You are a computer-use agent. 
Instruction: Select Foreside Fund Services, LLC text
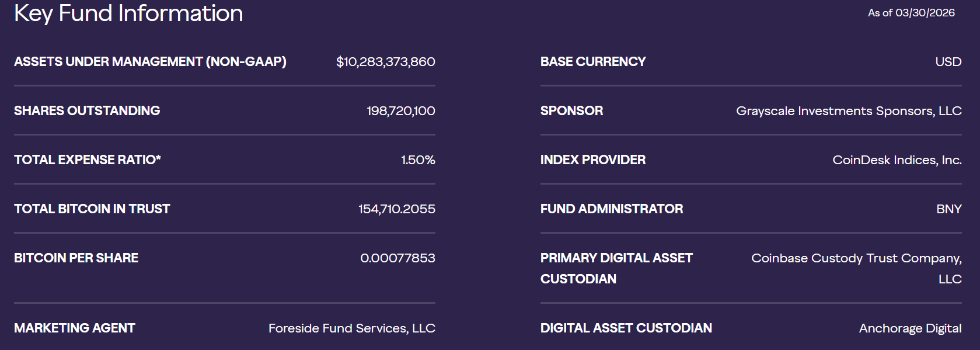(351, 328)
